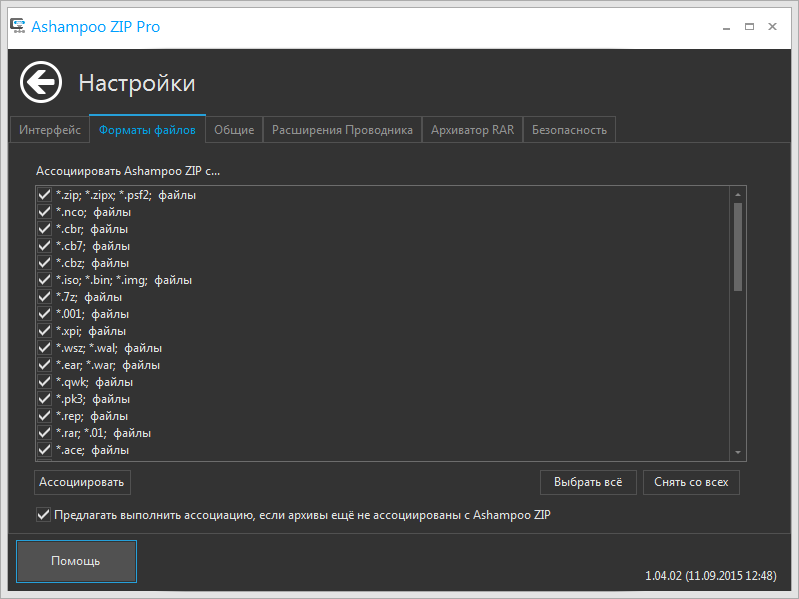Viewport: 799px width, 599px height.
Task: Disable the Предлагать выполнить ассоциацию checkbox
Action: click(x=43, y=514)
